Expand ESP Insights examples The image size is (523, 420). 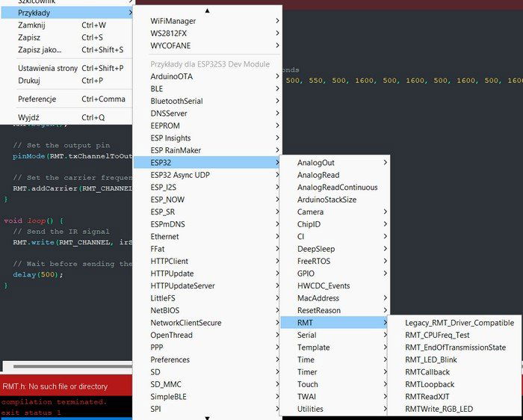[x=207, y=138]
